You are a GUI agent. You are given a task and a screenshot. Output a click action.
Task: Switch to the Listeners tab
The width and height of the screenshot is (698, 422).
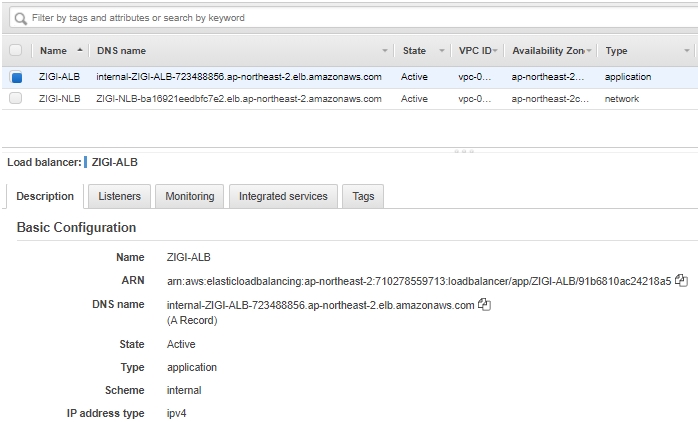pos(119,196)
